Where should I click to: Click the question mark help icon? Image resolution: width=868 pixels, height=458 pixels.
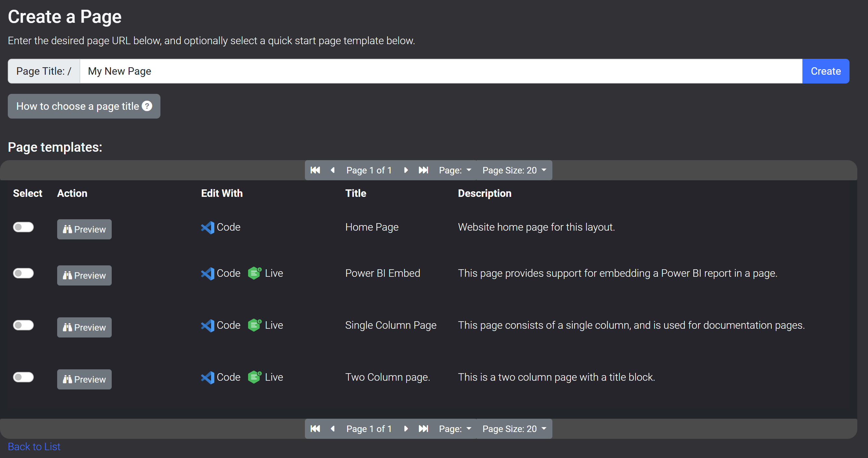pyautogui.click(x=147, y=106)
